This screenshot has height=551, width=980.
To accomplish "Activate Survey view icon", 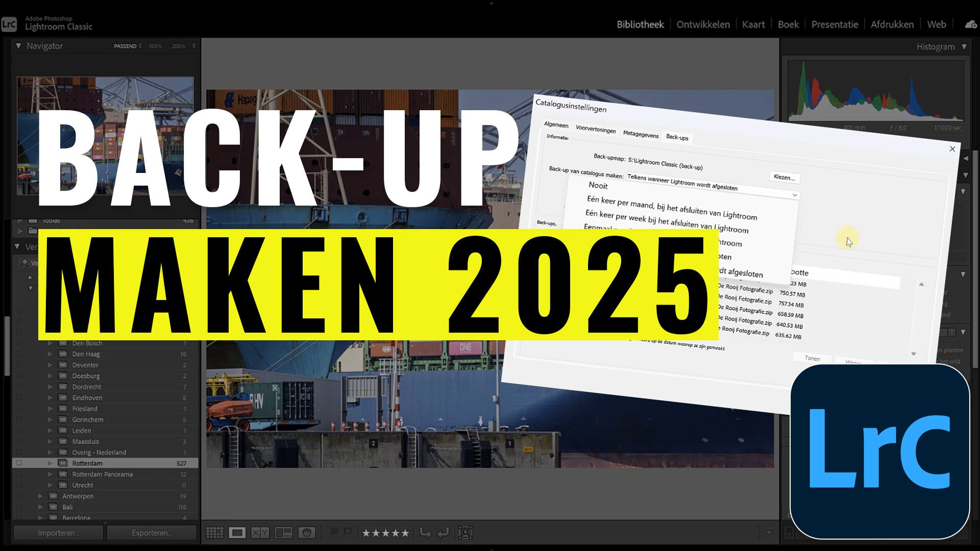I will coord(284,533).
